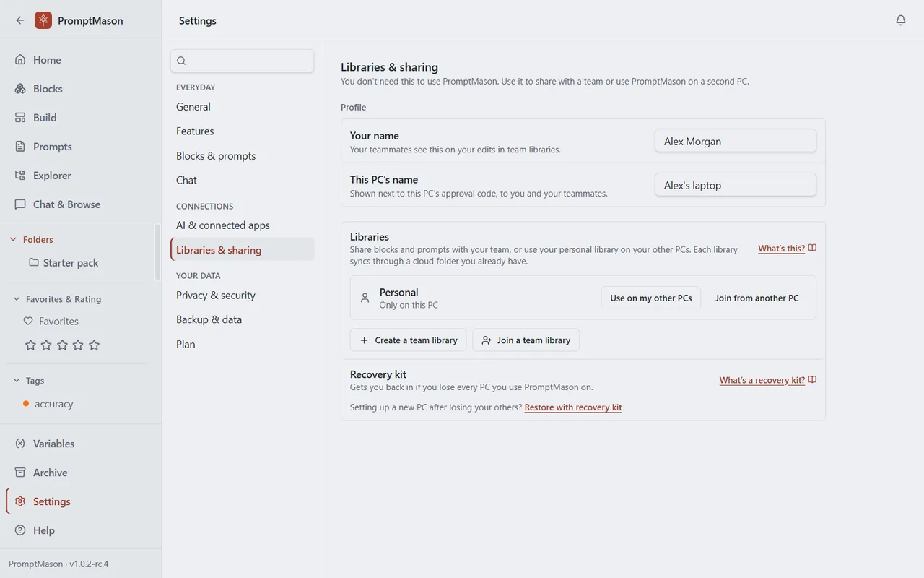
Task: Open Backup & data settings
Action: (243, 320)
